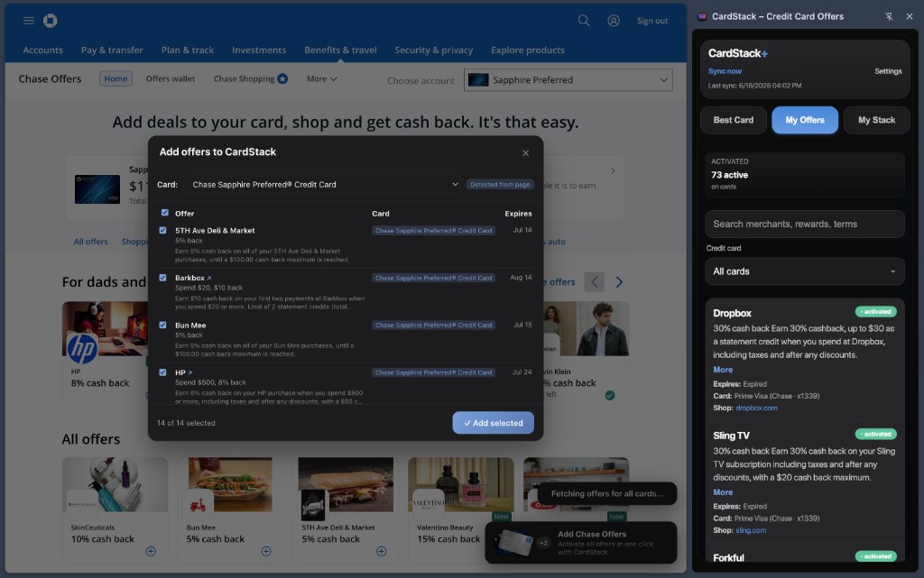
Task: Click the HP logo on the offer card
Action: point(82,348)
